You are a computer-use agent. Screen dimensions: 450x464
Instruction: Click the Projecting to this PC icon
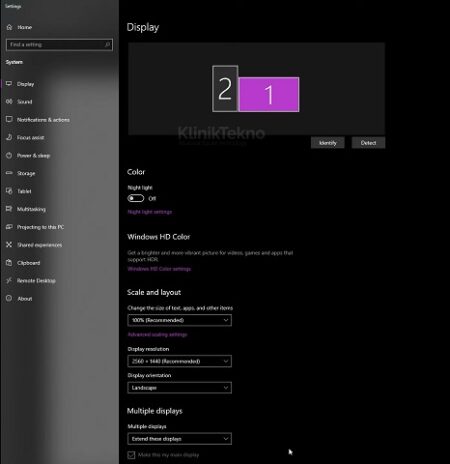click(x=9, y=227)
